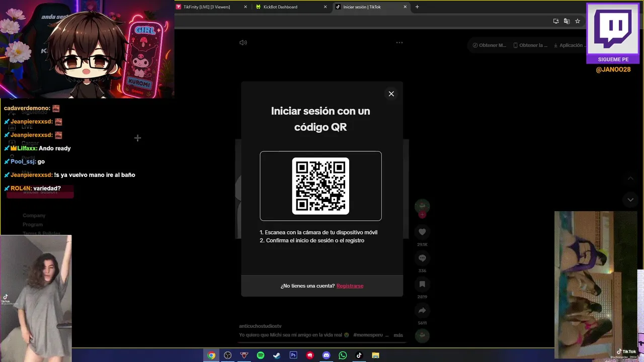
Task: Open Spotify from the taskbar
Action: pos(261,355)
